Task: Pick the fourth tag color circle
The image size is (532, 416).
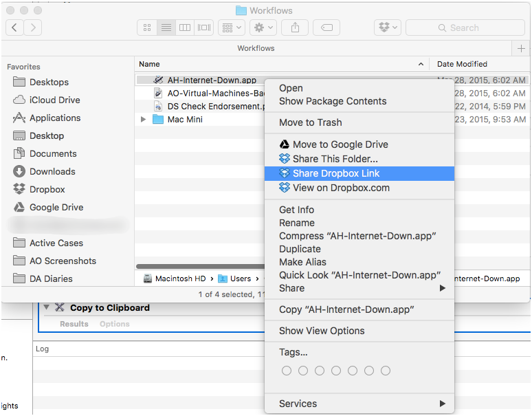Action: point(336,371)
